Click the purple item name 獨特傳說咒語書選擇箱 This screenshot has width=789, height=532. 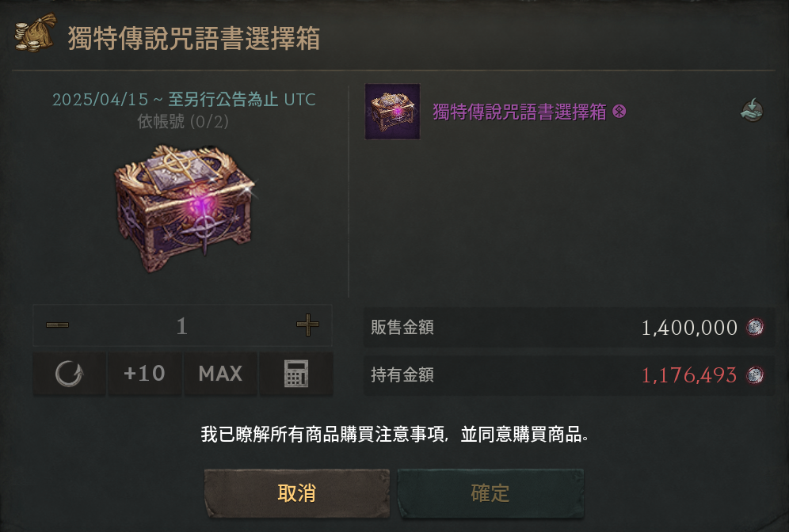point(520,112)
